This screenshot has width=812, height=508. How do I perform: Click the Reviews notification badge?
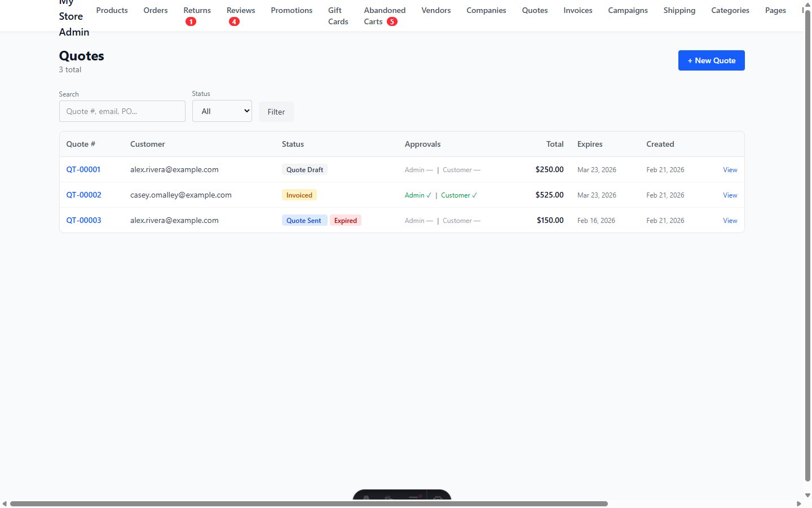[235, 21]
